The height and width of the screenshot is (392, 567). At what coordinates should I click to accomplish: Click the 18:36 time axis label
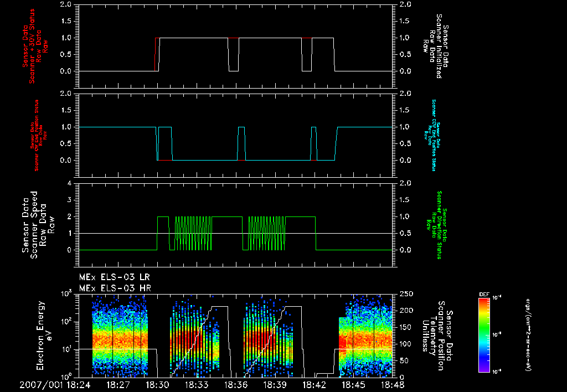[236, 385]
